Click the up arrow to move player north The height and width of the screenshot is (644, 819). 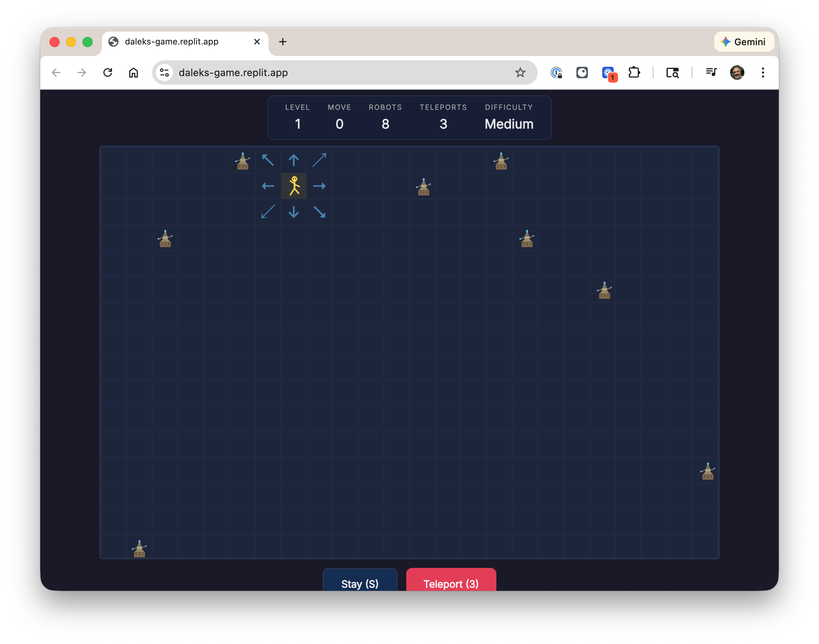(294, 159)
